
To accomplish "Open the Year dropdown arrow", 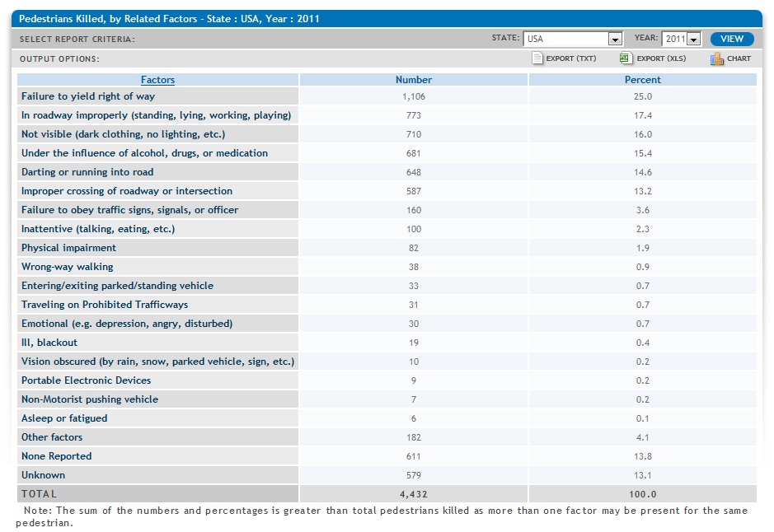I will pos(693,39).
